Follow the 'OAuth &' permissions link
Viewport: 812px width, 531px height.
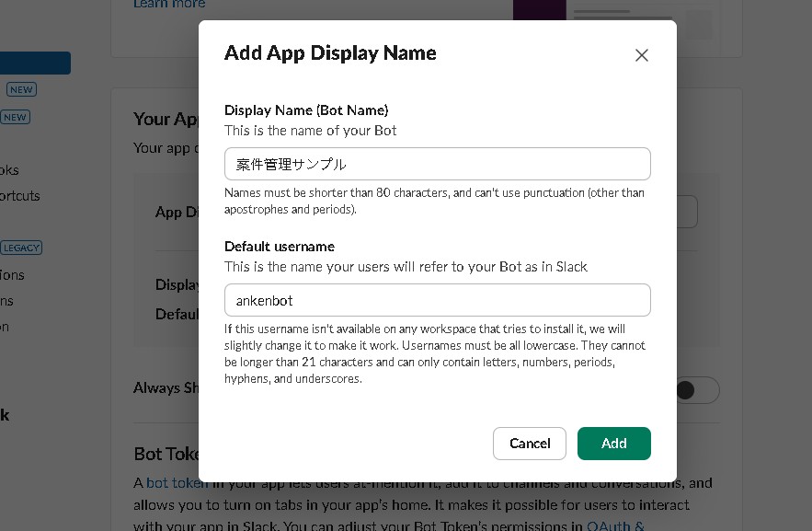[616, 526]
